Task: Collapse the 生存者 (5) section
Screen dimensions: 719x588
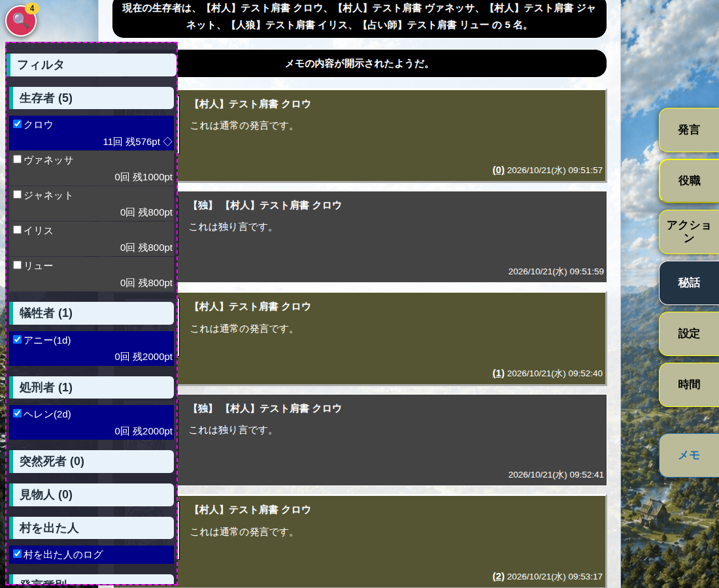Action: (92, 98)
